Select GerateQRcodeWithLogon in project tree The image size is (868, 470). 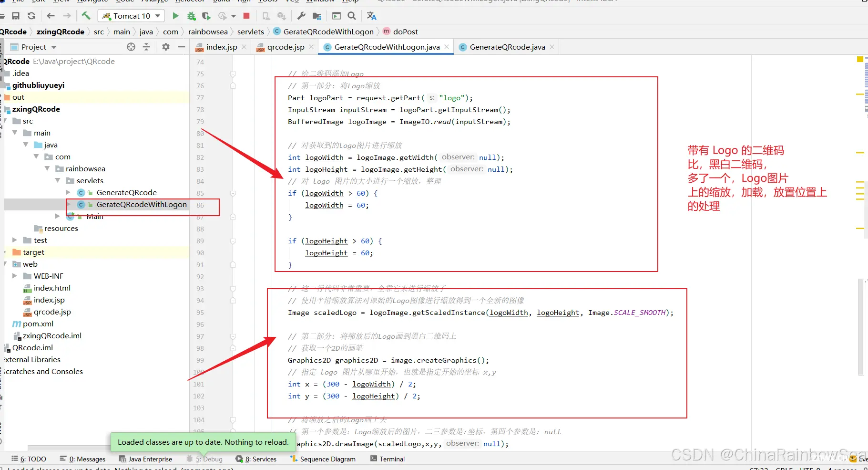(x=141, y=204)
